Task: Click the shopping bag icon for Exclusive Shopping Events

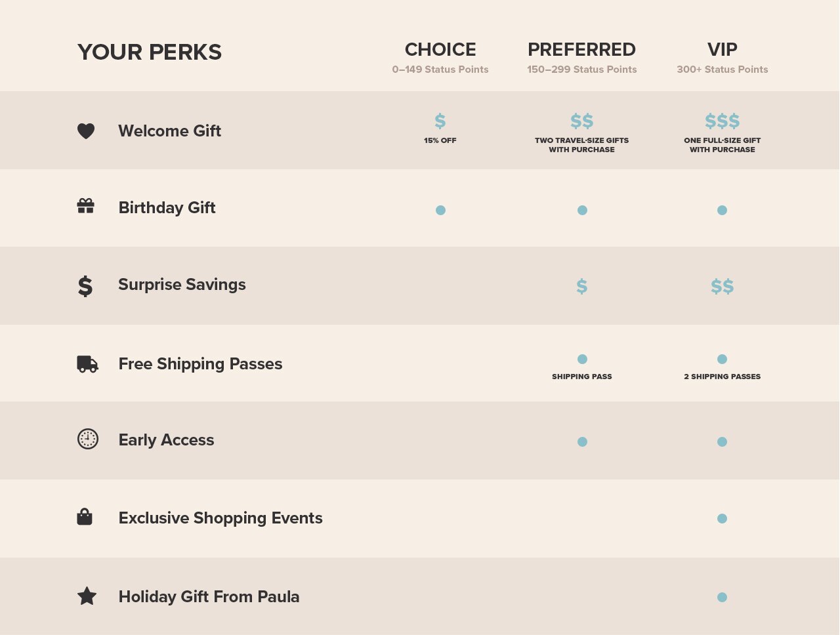Action: [x=85, y=517]
